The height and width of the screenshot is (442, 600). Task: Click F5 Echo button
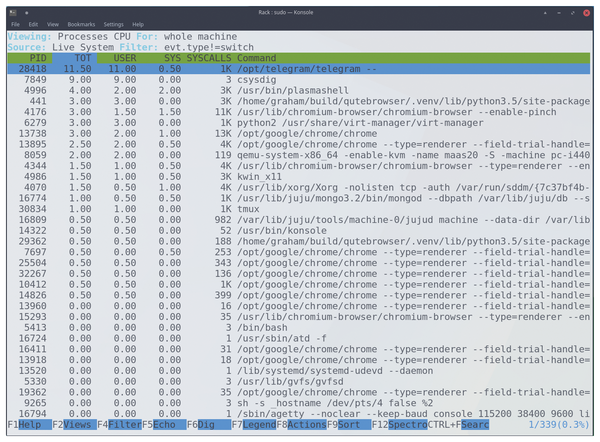[x=164, y=425]
